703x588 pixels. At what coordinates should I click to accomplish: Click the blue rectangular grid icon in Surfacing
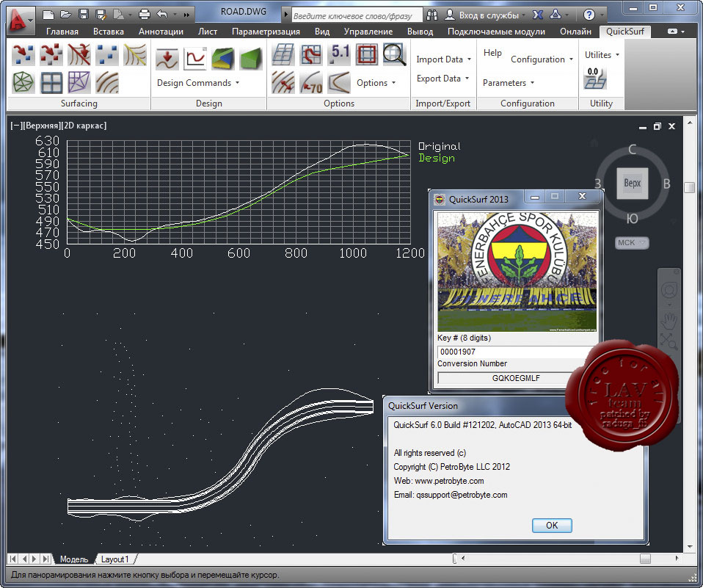[51, 82]
